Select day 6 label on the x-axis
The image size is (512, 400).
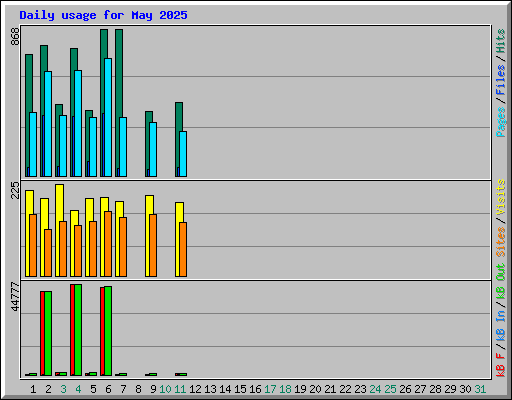coord(108,389)
